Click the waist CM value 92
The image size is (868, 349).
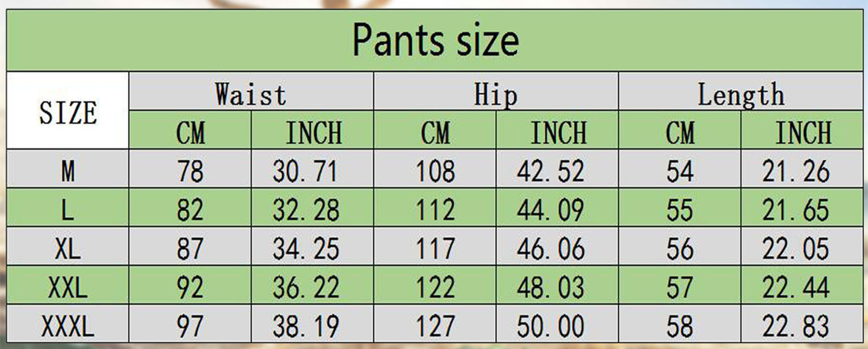pyautogui.click(x=190, y=287)
